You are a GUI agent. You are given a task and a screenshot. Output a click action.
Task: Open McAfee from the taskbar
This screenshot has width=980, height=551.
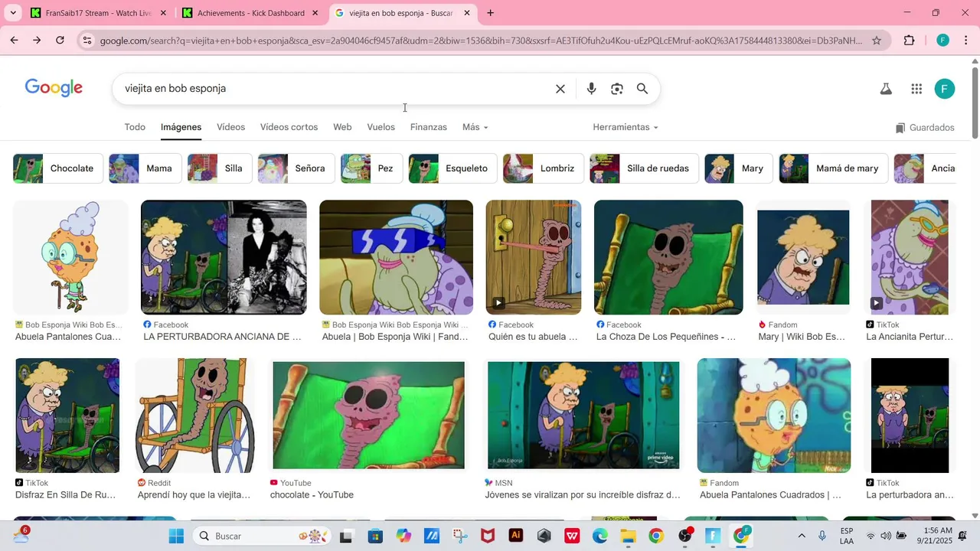488,536
